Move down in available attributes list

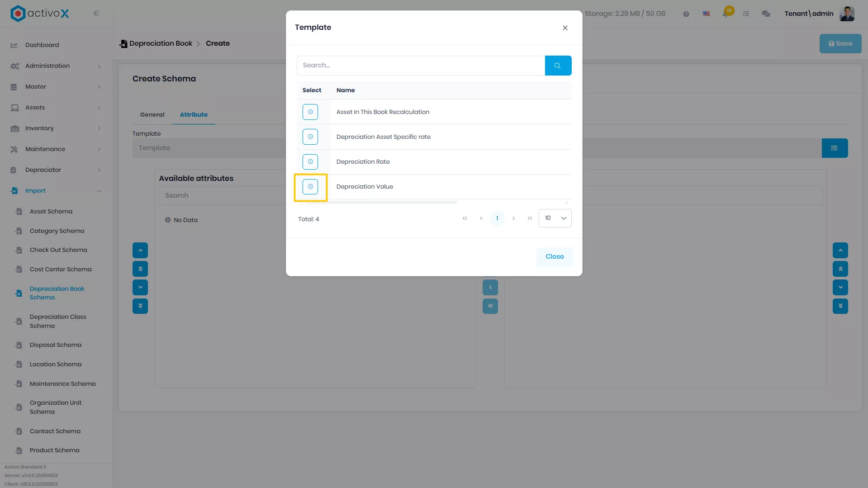tap(140, 288)
